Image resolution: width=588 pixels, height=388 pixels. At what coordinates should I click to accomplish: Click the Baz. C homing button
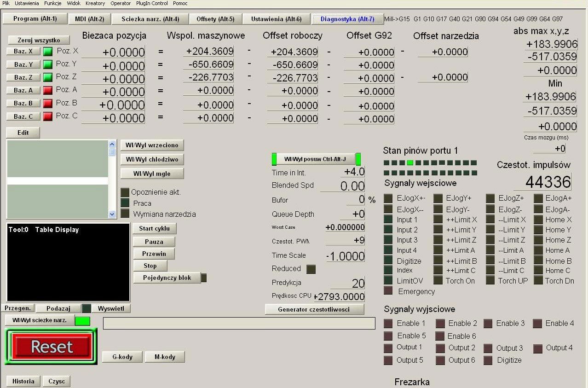(23, 116)
